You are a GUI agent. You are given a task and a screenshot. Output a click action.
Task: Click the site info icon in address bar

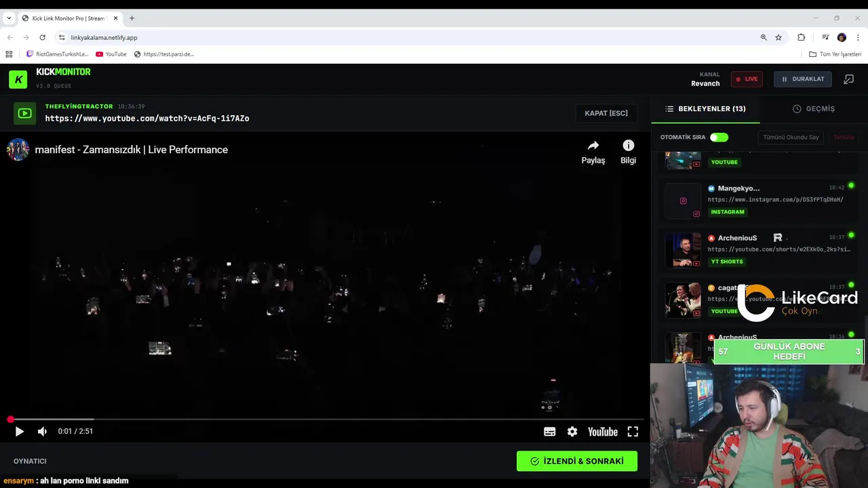click(62, 37)
